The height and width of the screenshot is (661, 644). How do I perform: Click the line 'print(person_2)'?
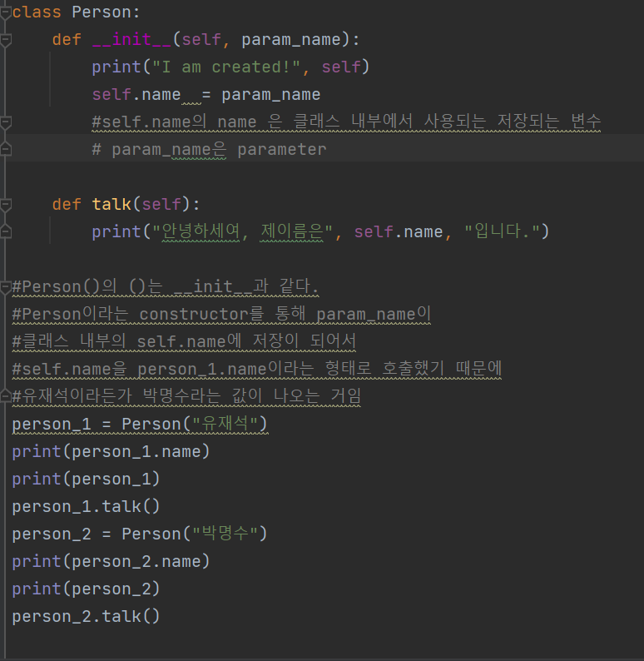coord(86,589)
